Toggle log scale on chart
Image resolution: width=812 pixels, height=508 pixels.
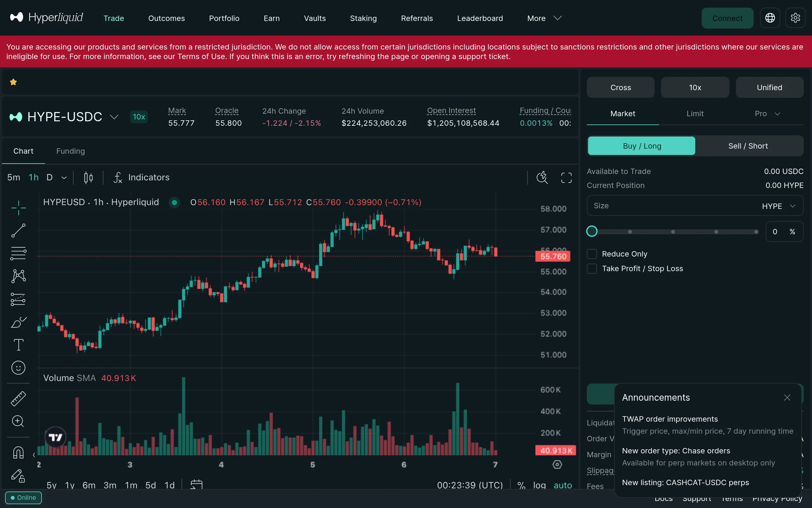pyautogui.click(x=539, y=485)
